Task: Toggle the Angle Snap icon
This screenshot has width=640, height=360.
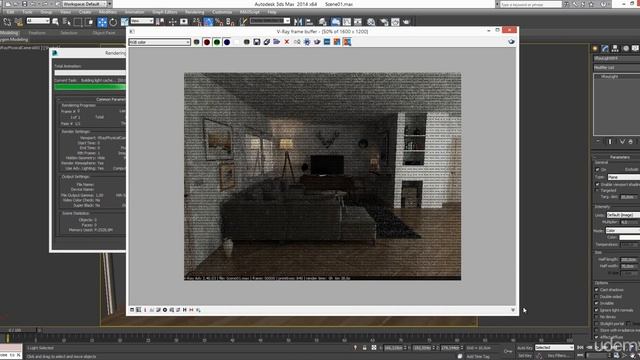Action: (x=209, y=22)
